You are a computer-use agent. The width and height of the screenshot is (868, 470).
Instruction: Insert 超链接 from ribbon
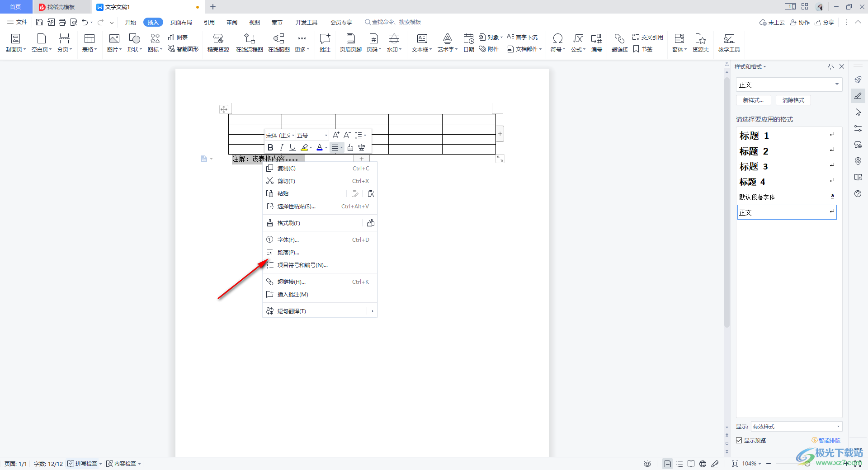[x=619, y=43]
